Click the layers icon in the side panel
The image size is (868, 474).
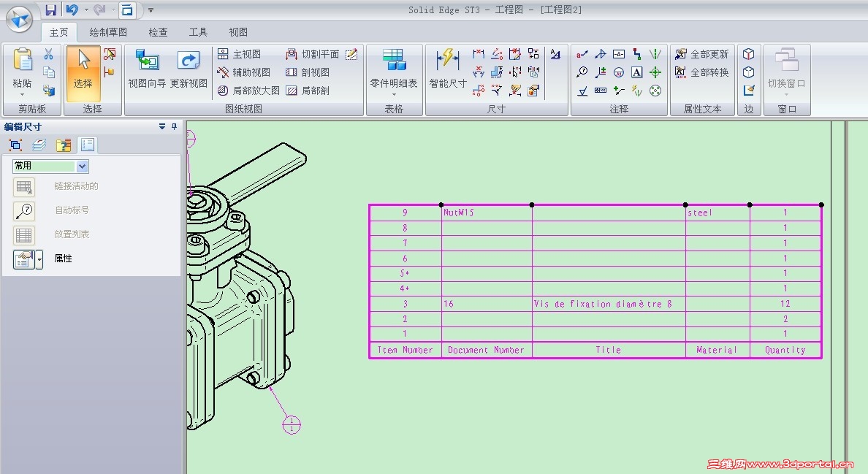39,145
